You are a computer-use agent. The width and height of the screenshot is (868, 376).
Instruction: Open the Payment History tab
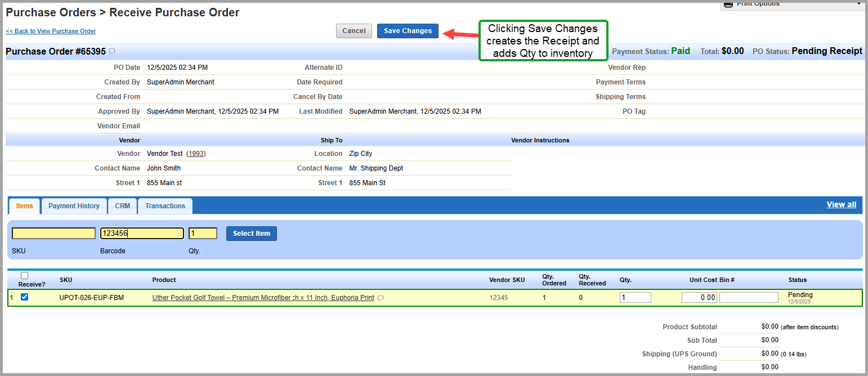click(74, 206)
